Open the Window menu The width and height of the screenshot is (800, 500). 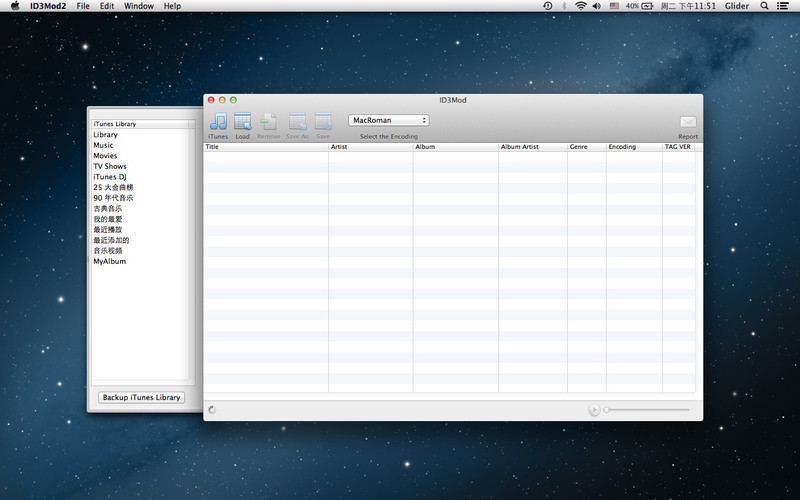(x=139, y=6)
